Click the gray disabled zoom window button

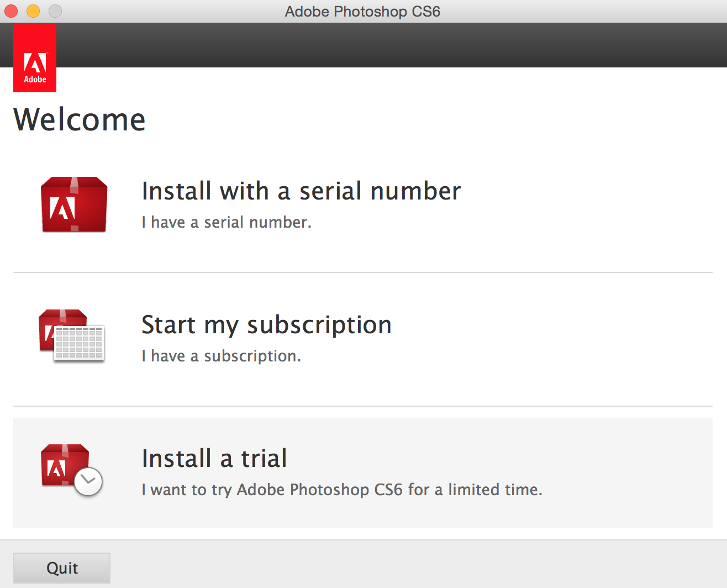[x=55, y=11]
